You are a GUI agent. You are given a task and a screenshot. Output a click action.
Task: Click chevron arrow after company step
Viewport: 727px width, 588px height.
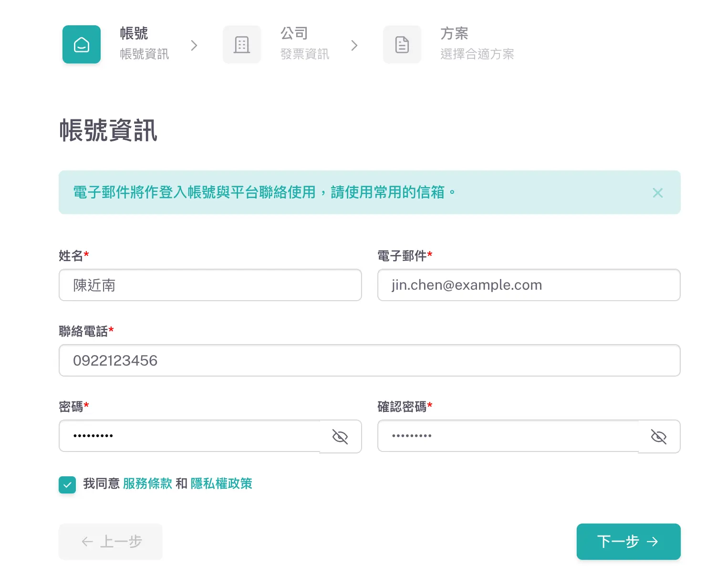click(354, 45)
